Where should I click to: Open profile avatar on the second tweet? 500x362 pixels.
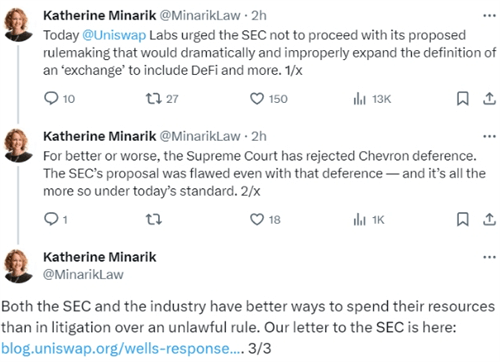(18, 145)
